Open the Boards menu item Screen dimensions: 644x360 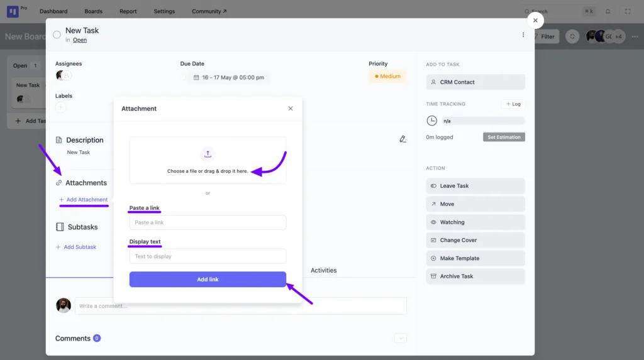coord(93,11)
